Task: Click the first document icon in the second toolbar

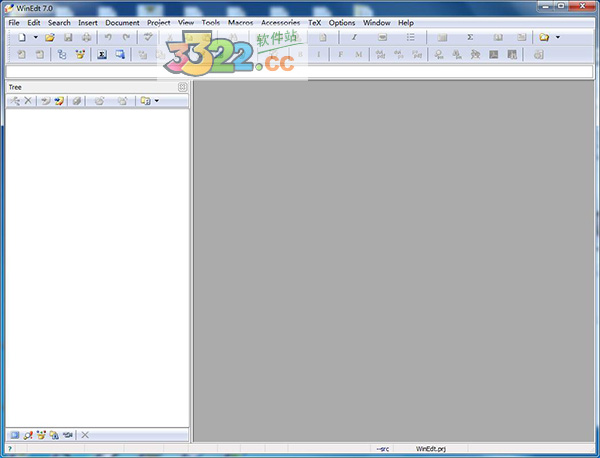Action: 22,55
